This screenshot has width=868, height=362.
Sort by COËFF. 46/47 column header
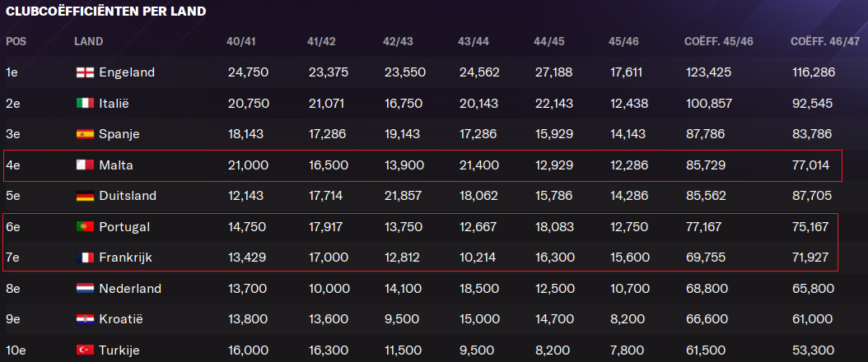click(x=824, y=41)
